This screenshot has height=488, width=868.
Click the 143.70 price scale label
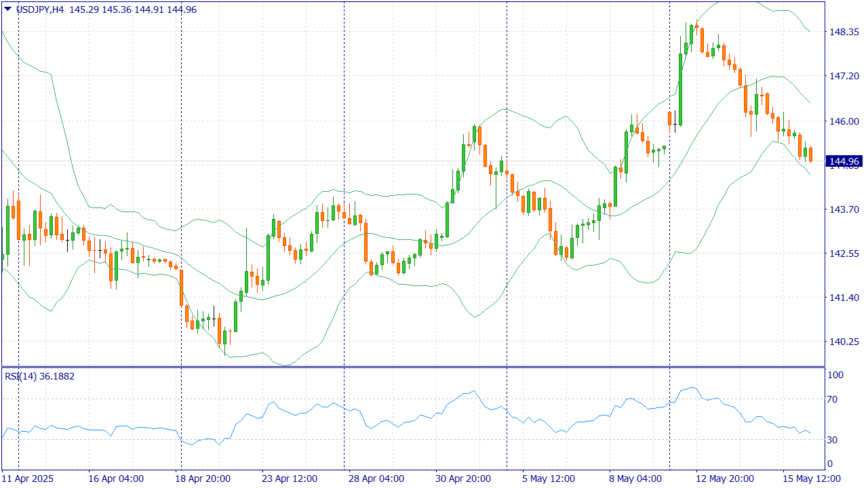[x=844, y=209]
